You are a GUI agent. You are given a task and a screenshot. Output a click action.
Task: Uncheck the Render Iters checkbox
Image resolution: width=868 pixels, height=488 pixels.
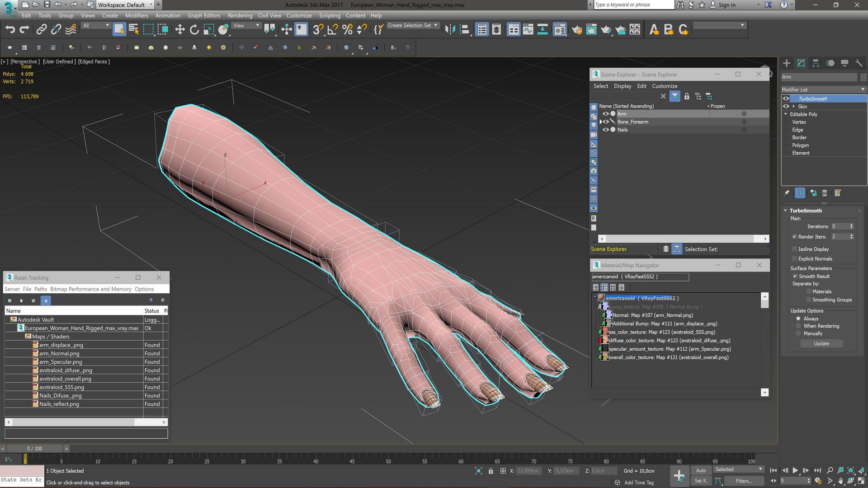point(794,237)
